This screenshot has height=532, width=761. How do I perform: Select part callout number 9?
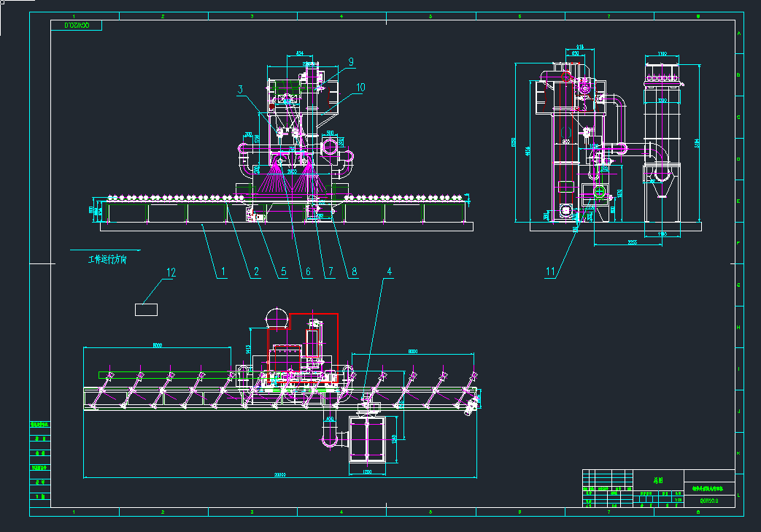coord(350,62)
